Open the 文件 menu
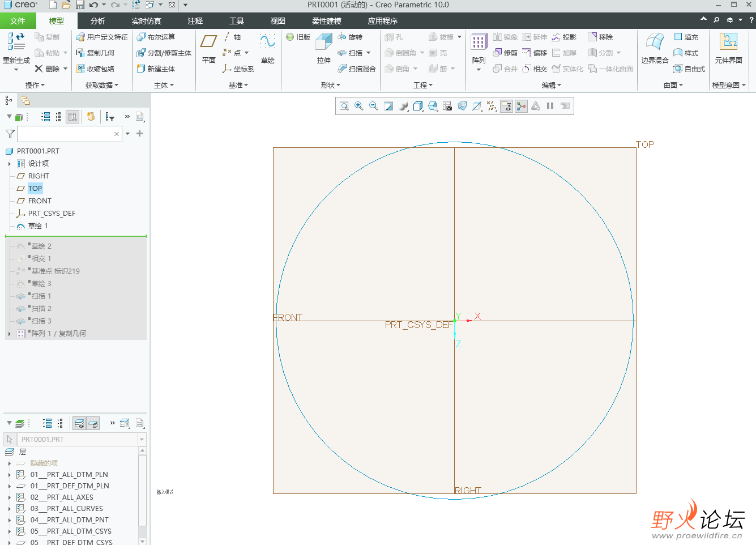This screenshot has width=756, height=545. tap(18, 21)
